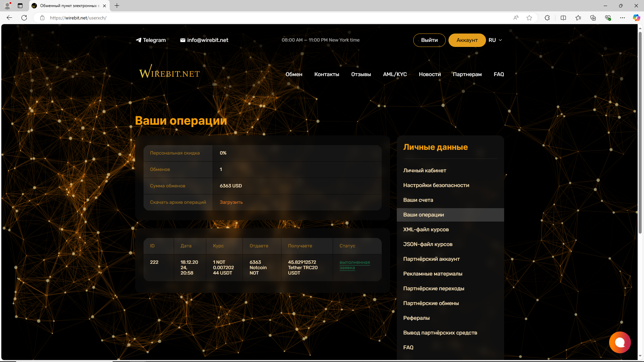644x362 pixels.
Task: Add this page to favorites star
Action: pos(529,18)
